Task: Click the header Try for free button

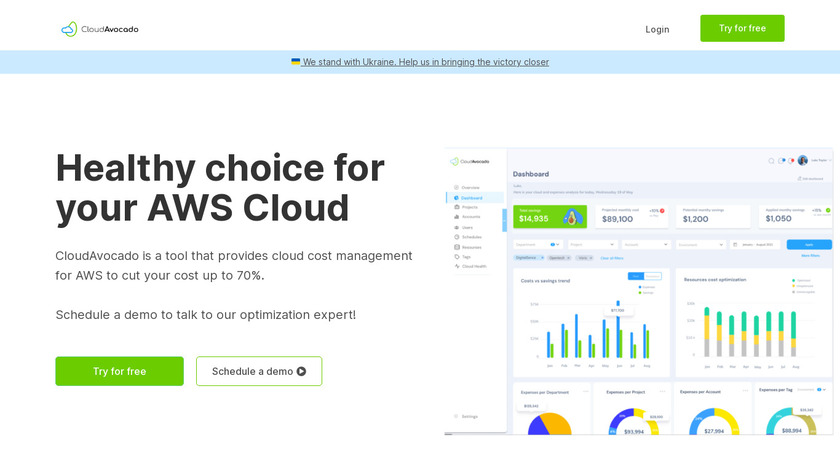Action: (742, 28)
